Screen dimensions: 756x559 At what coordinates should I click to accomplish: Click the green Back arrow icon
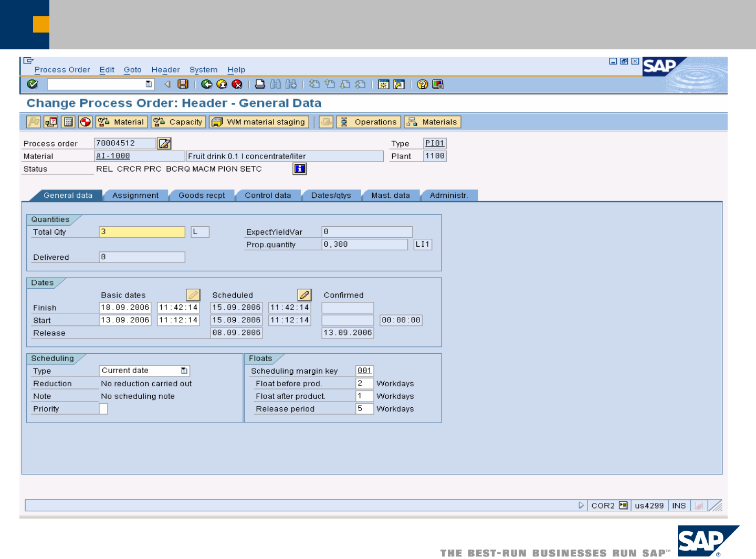pyautogui.click(x=207, y=84)
